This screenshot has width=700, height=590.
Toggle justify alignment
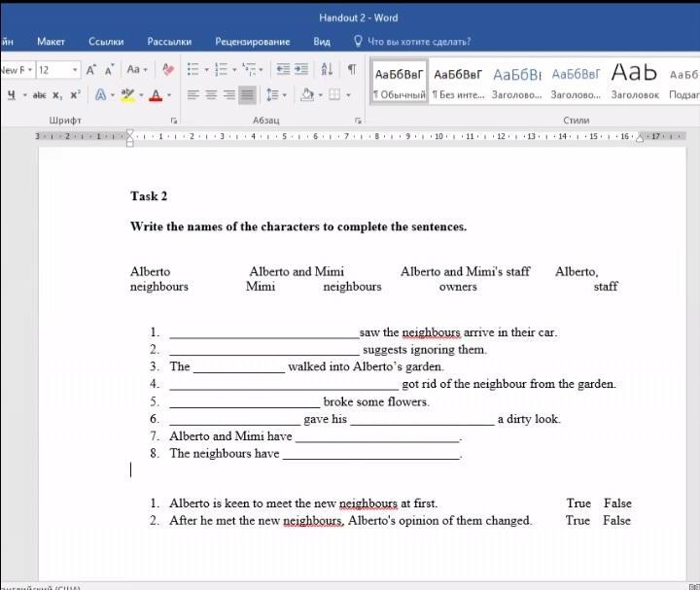(247, 95)
